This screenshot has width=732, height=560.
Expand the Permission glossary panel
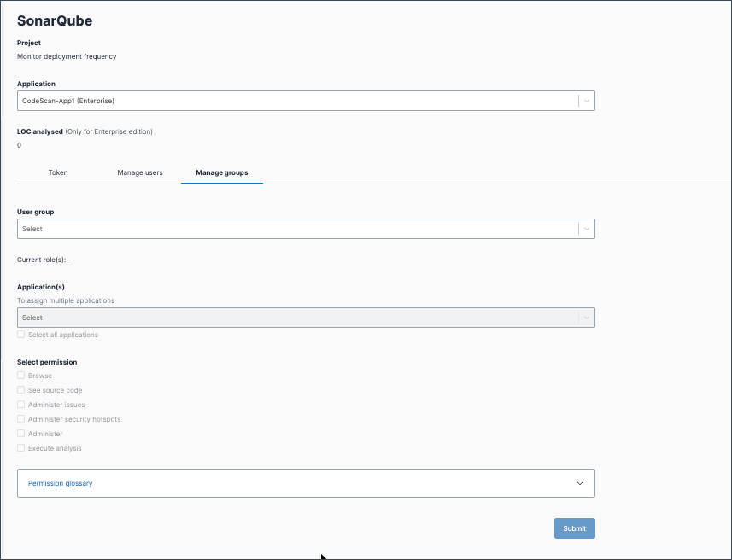[x=306, y=483]
